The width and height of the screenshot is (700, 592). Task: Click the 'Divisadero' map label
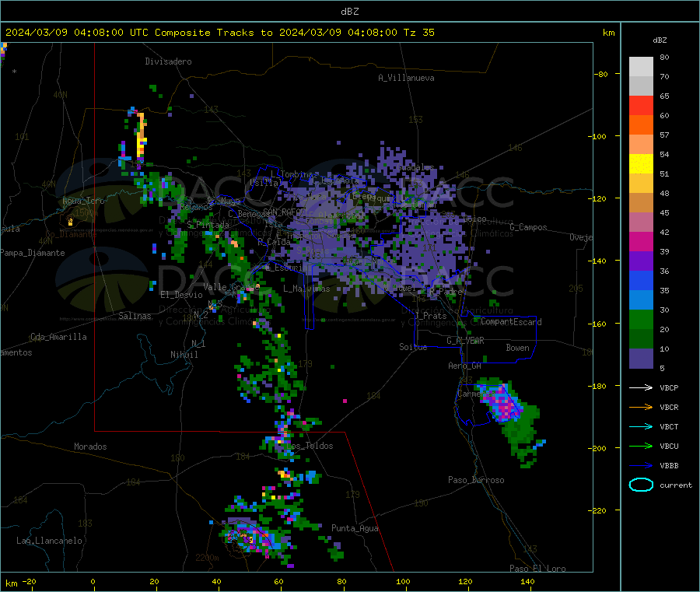click(168, 61)
